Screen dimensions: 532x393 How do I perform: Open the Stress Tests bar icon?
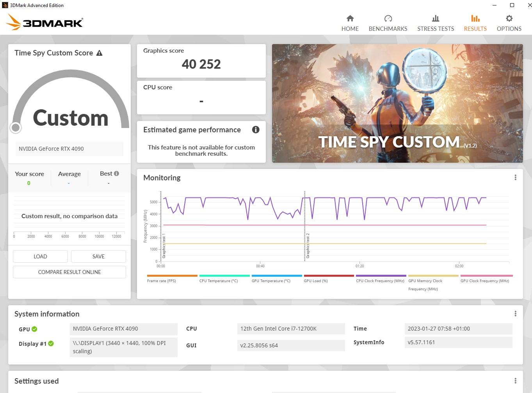pyautogui.click(x=436, y=18)
